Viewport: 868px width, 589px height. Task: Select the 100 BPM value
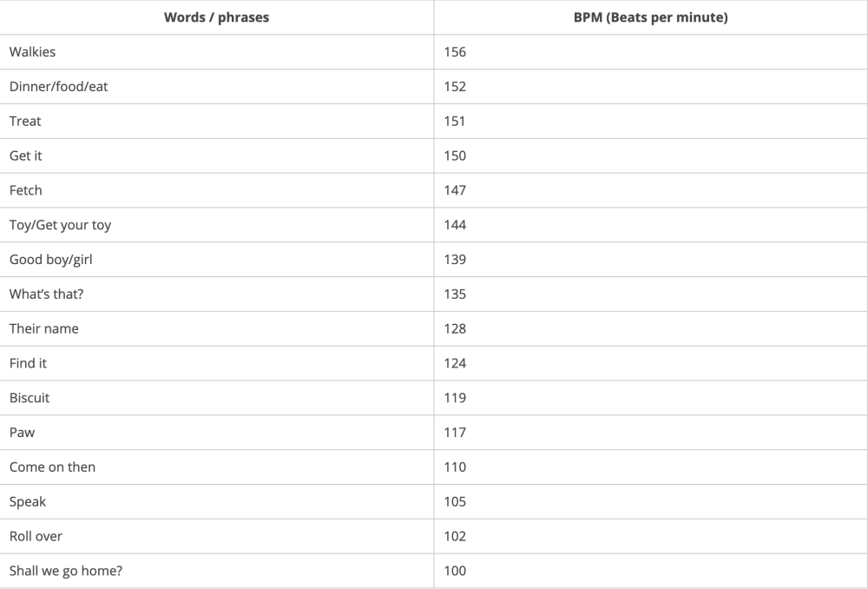tap(455, 572)
